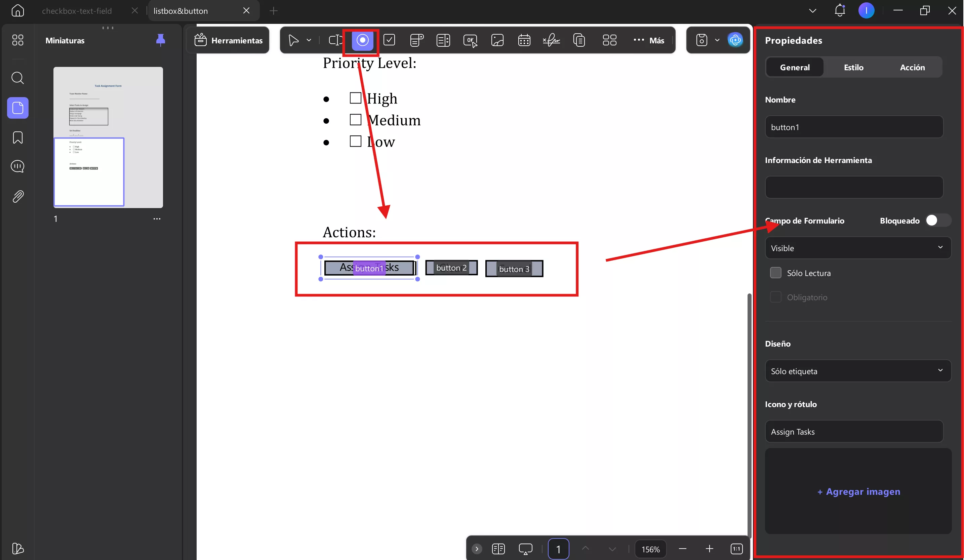The image size is (964, 560).
Task: Click the Nombre field containing button1
Action: [854, 127]
